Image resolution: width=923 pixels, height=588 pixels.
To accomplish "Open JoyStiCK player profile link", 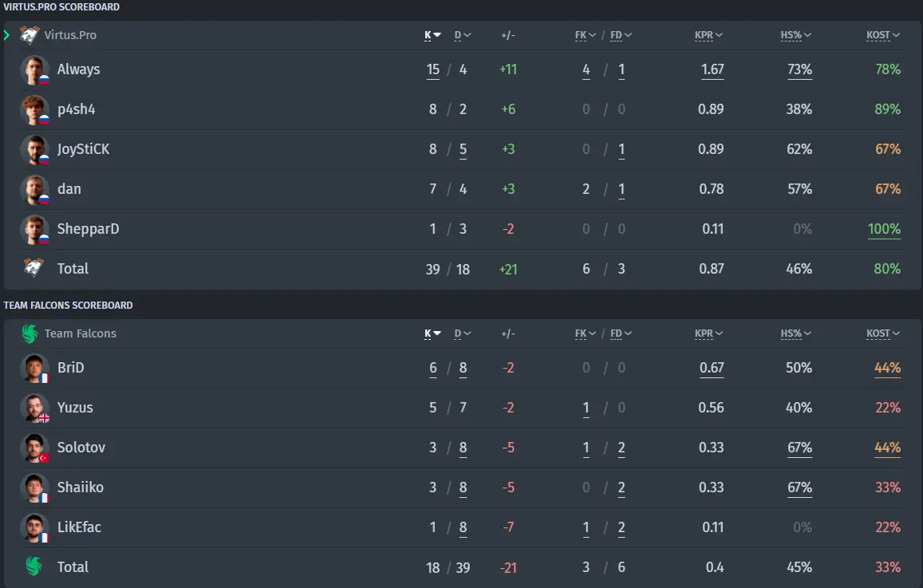I will coord(83,149).
